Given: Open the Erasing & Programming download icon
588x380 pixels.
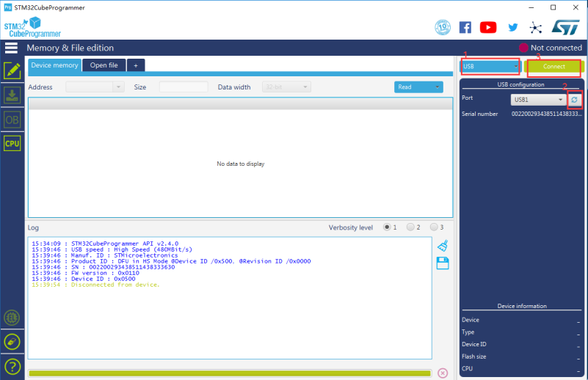Looking at the screenshot, I should point(12,95).
